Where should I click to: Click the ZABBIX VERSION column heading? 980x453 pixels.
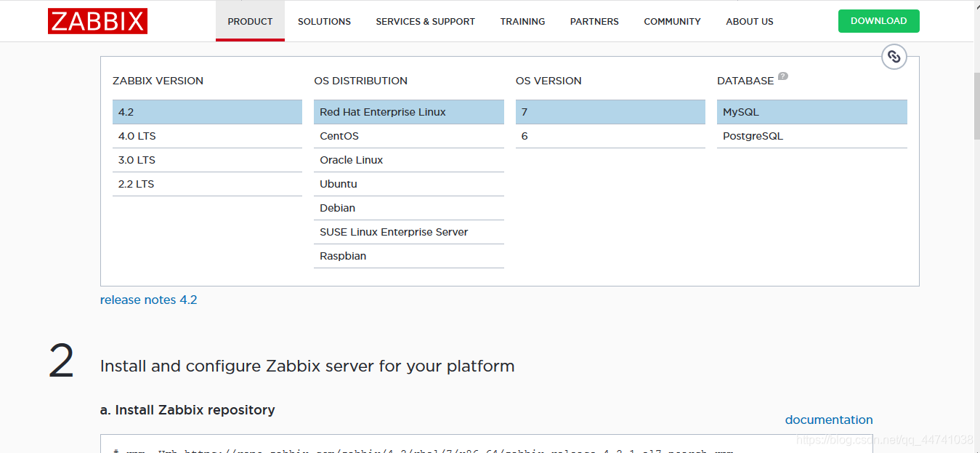click(x=158, y=81)
